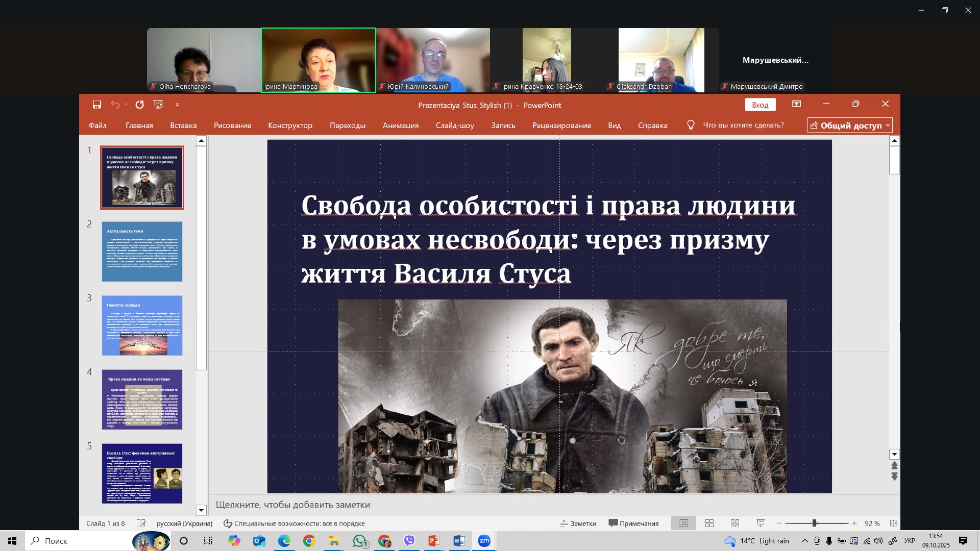
Task: Expand the Undo history dropdown arrow
Action: pyautogui.click(x=126, y=105)
